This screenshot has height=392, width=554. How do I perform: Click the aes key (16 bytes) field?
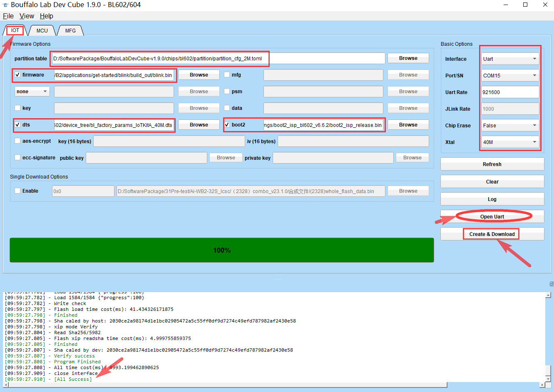[x=169, y=141]
